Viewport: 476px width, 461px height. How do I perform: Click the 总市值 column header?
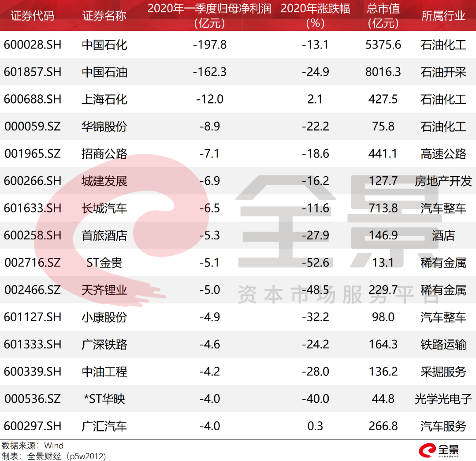[383, 16]
